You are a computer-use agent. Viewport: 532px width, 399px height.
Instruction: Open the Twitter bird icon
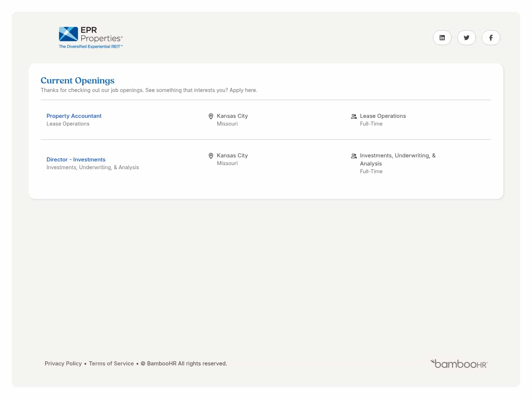pyautogui.click(x=466, y=38)
